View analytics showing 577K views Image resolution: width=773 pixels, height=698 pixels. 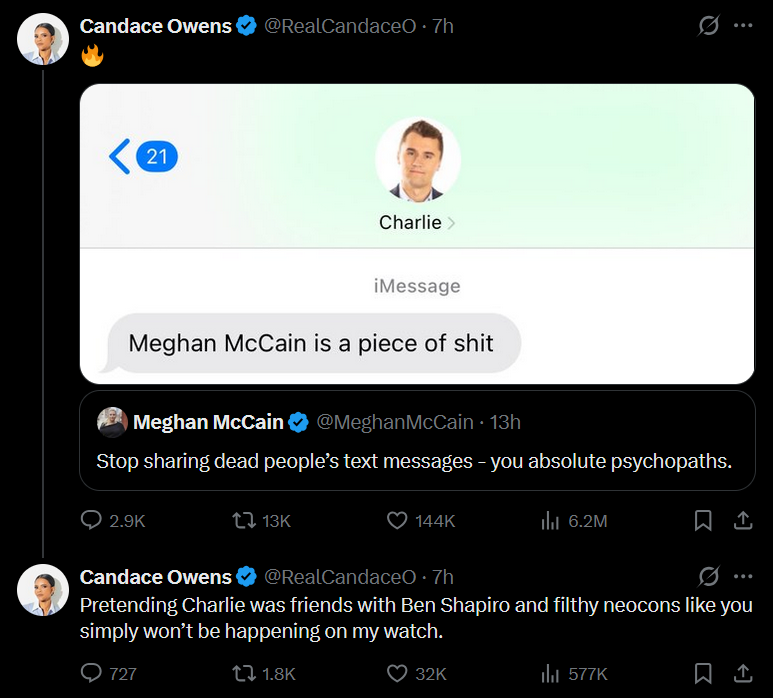tap(574, 673)
